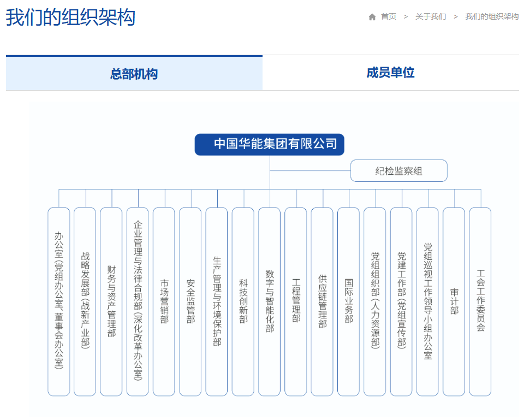Click the 审计部 box
The image size is (524, 420).
coord(454,301)
